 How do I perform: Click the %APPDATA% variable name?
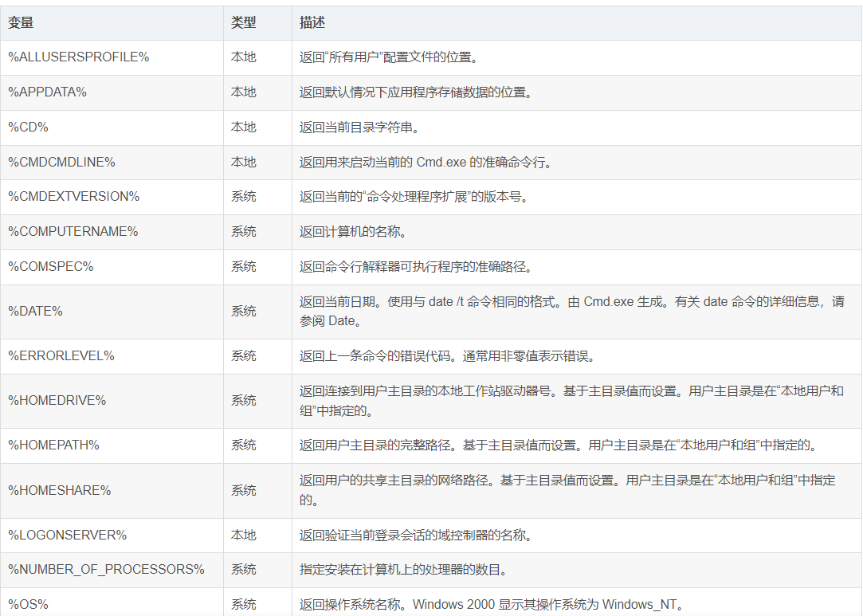48,92
